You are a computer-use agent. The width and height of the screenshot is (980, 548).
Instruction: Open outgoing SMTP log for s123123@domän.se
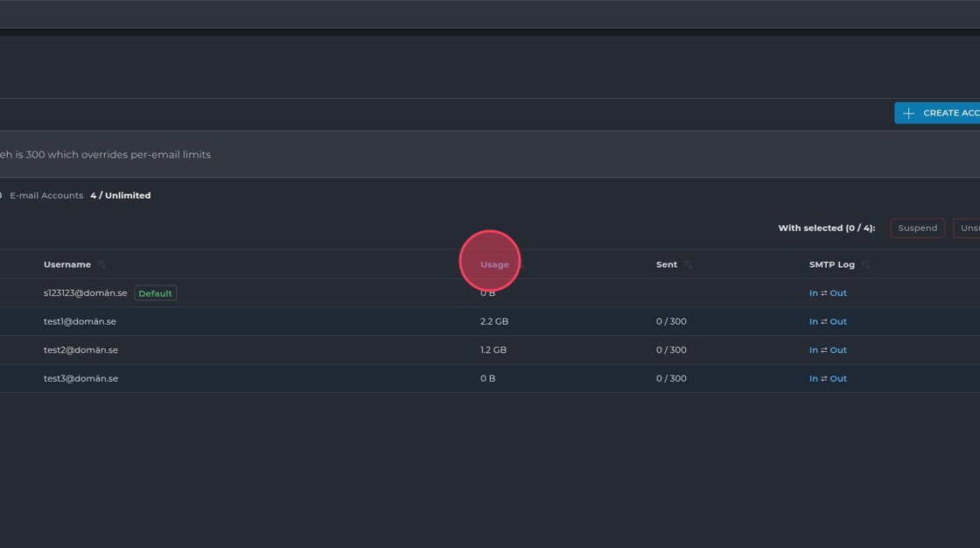(838, 293)
